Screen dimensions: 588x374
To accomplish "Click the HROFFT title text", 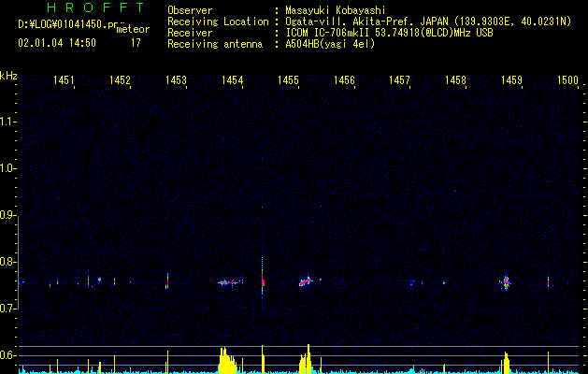I will [x=95, y=7].
